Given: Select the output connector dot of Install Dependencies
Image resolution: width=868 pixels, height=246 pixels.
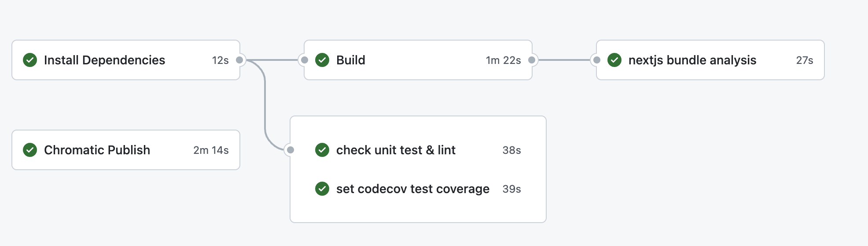Looking at the screenshot, I should pos(239,60).
